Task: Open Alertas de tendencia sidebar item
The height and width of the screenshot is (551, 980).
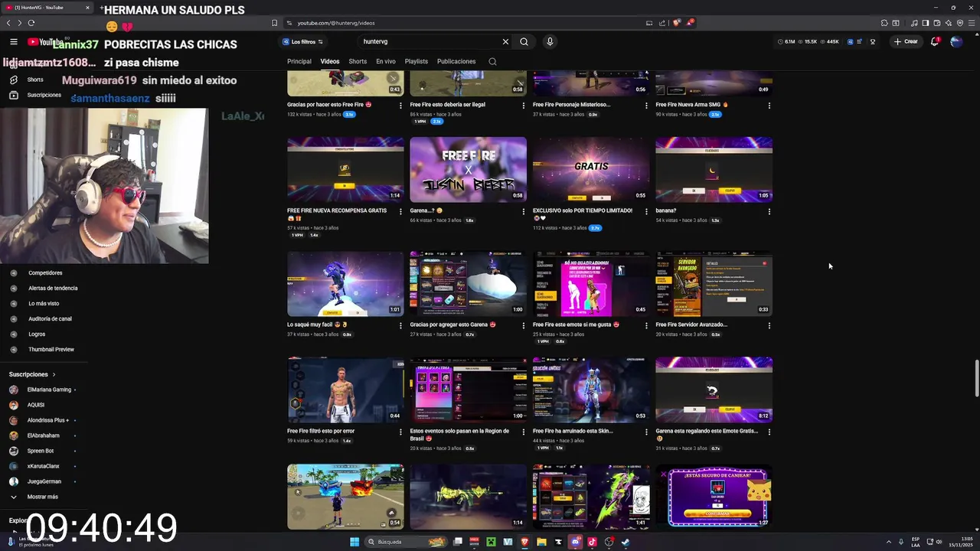Action: pos(53,288)
